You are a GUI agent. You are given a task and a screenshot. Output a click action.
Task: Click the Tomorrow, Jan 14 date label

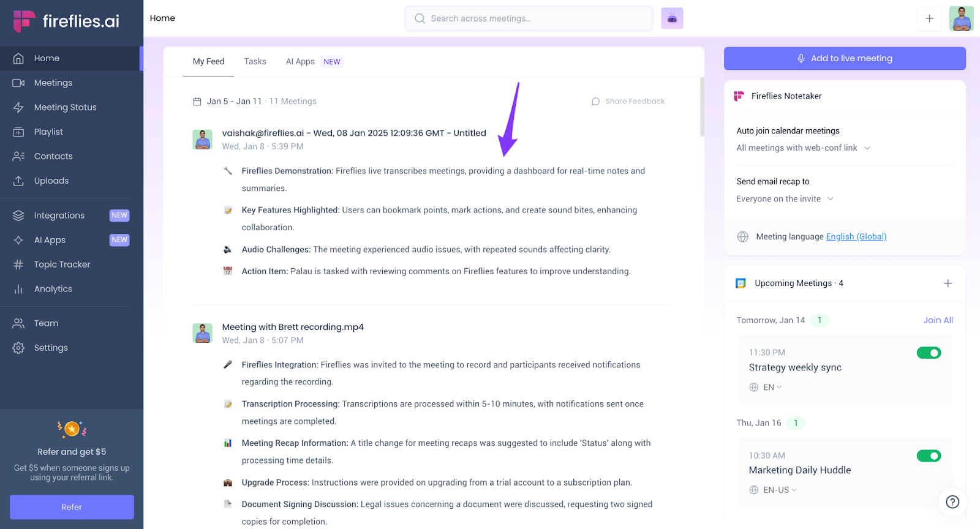click(x=771, y=320)
